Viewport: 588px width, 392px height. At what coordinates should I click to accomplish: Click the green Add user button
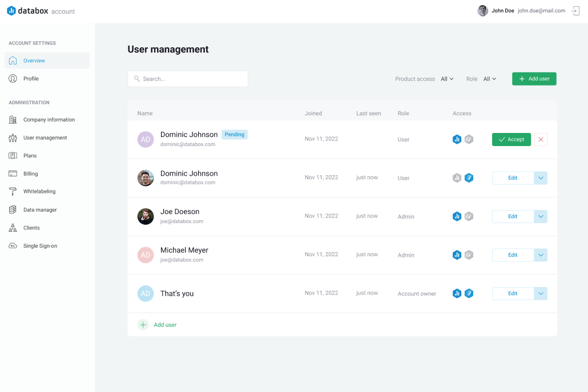tap(534, 79)
